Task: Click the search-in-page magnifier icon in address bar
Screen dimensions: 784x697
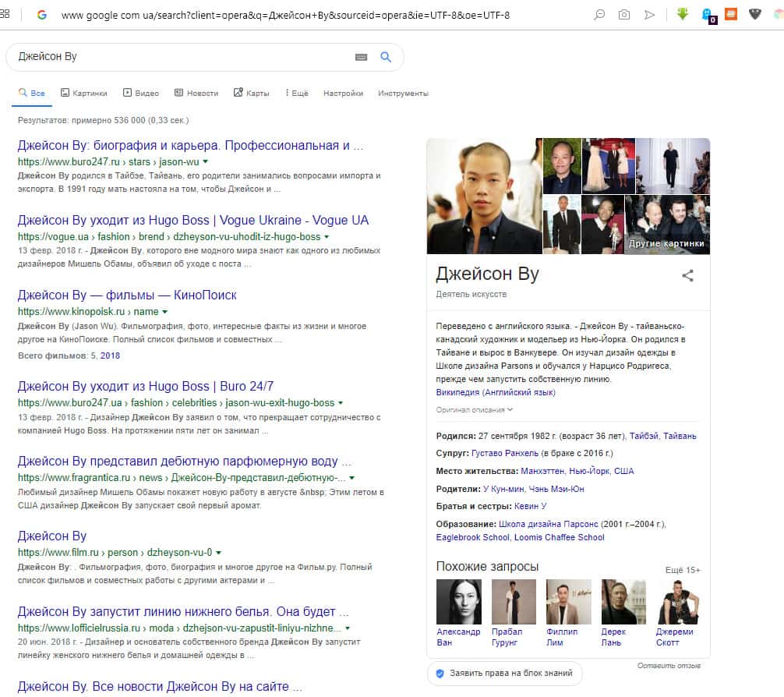Action: point(599,15)
